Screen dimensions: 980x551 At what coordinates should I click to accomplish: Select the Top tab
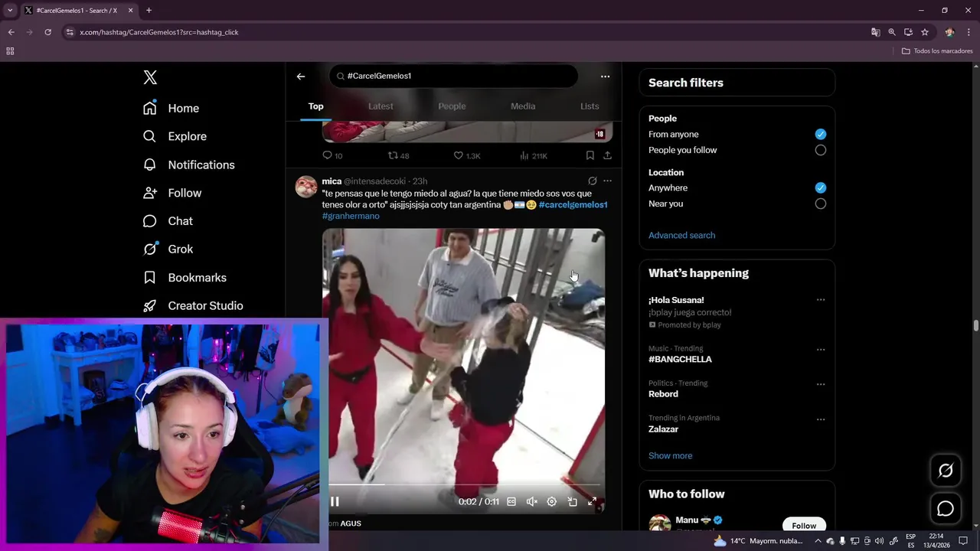click(x=316, y=106)
